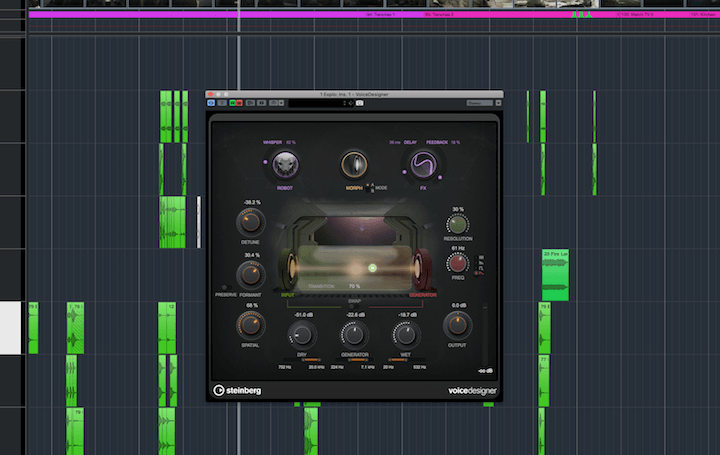
Task: Click the green Input speaker in display
Action: [x=289, y=268]
